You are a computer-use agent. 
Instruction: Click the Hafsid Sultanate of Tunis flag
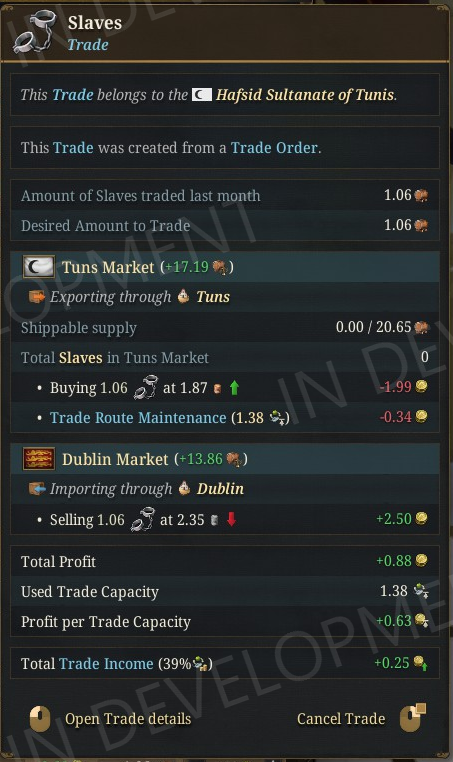point(202,94)
